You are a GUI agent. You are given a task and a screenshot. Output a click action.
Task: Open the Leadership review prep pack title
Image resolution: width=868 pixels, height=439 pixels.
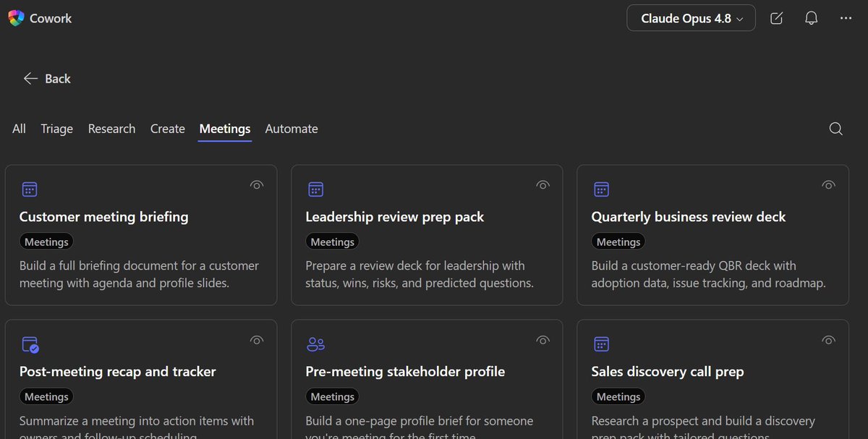(x=395, y=217)
